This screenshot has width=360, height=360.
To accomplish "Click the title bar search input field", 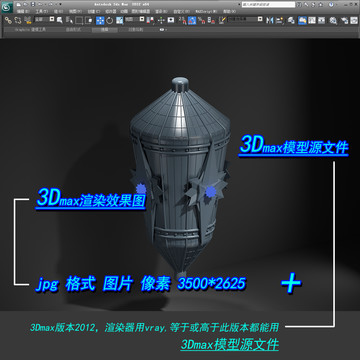I will (269, 4).
